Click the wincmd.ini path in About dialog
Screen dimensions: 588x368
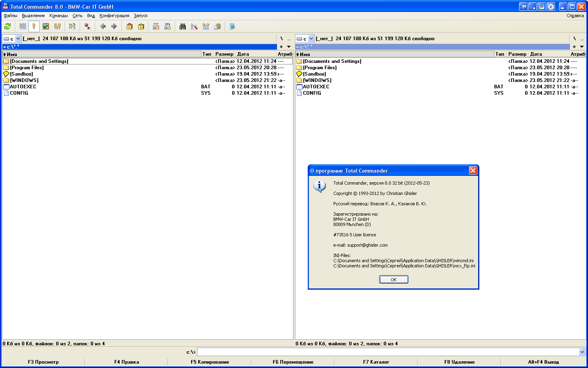point(403,261)
